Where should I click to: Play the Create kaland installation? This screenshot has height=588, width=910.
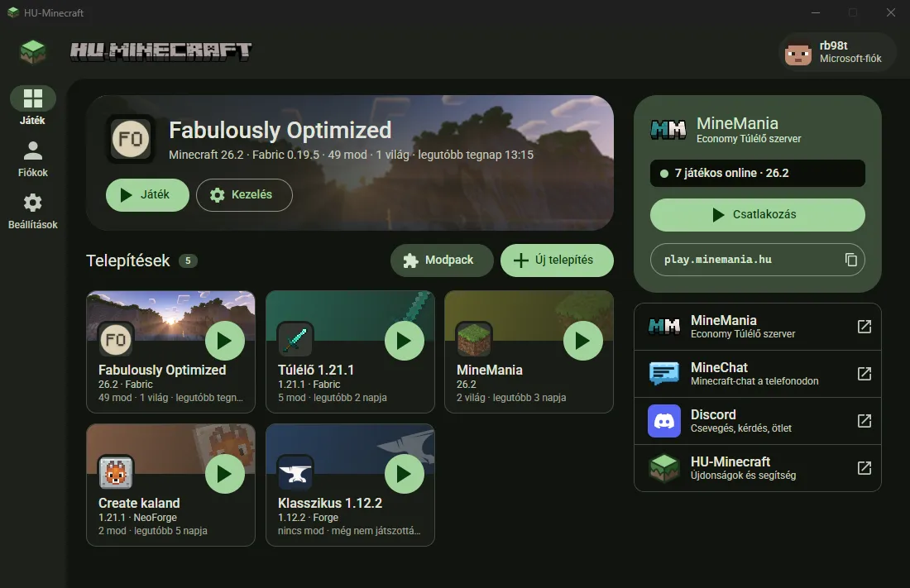click(224, 474)
